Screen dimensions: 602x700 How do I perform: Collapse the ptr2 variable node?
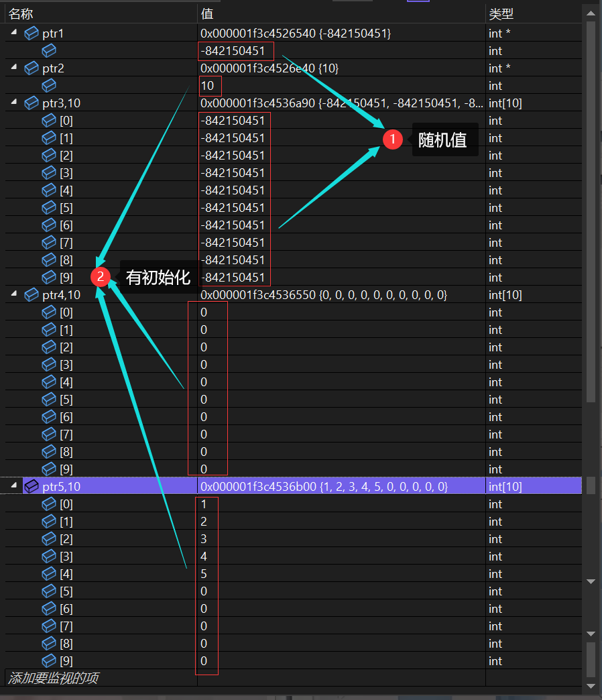(14, 67)
